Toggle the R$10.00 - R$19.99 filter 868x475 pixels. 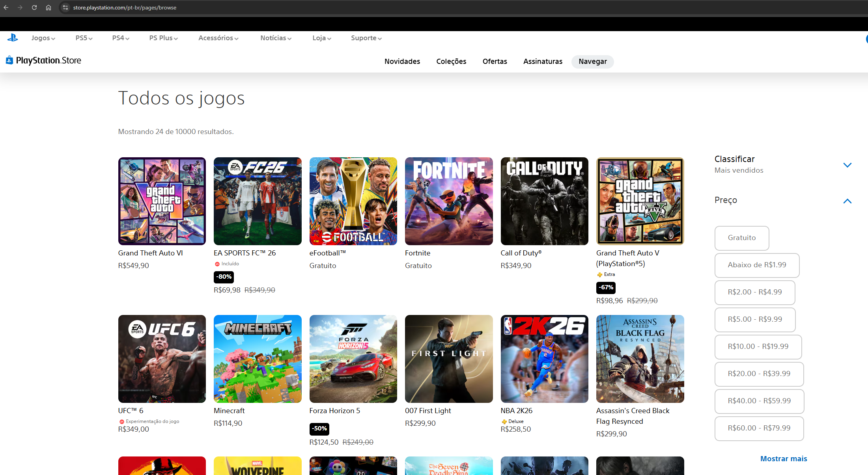(x=758, y=346)
